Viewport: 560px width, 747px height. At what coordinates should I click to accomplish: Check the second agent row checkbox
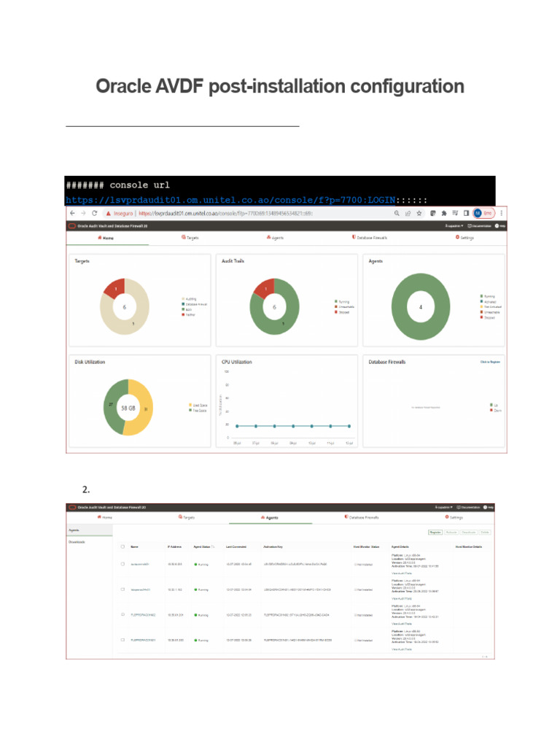(122, 589)
